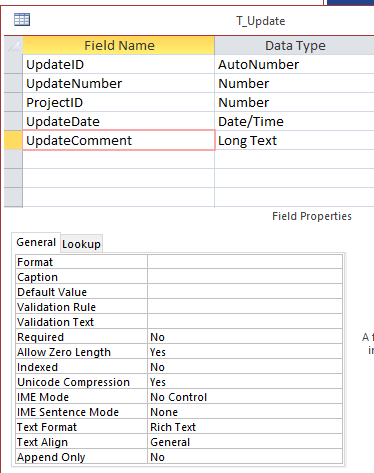374x473 pixels.
Task: Select the row selector for UpdateID
Action: tap(13, 64)
